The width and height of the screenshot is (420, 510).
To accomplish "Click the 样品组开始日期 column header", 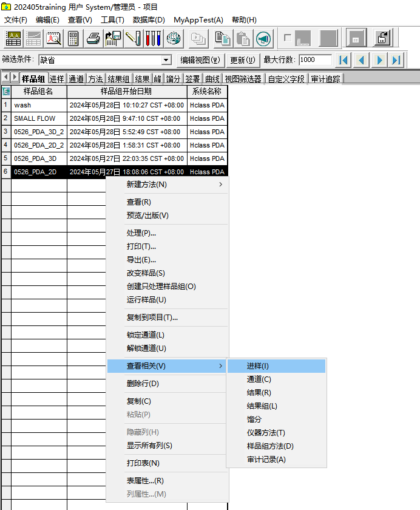I will pyautogui.click(x=127, y=92).
